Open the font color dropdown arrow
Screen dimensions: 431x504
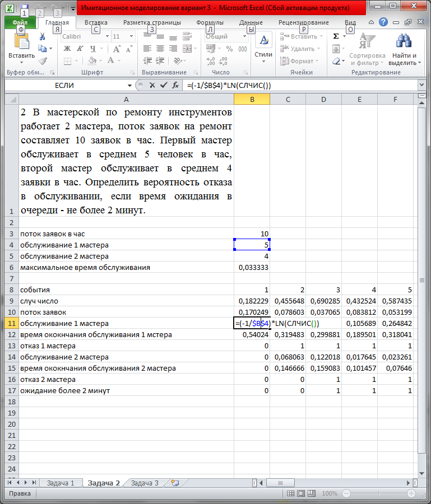tap(119, 60)
